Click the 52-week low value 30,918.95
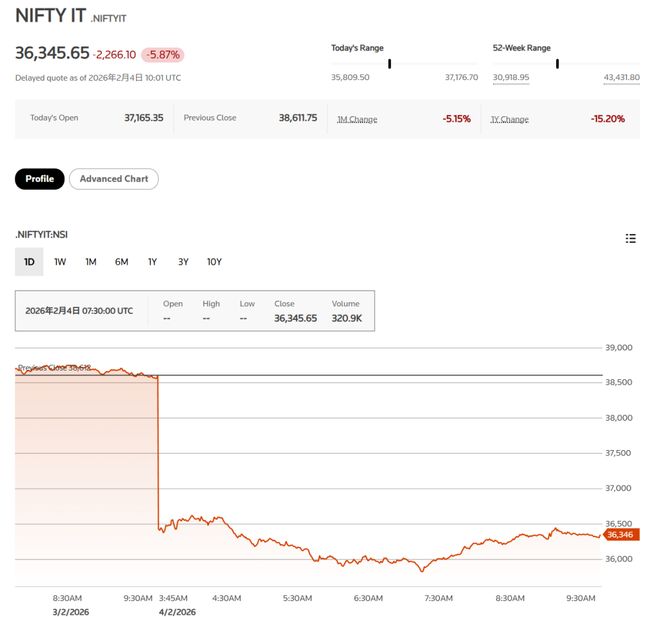Viewport: 660px width, 617px height. point(511,77)
